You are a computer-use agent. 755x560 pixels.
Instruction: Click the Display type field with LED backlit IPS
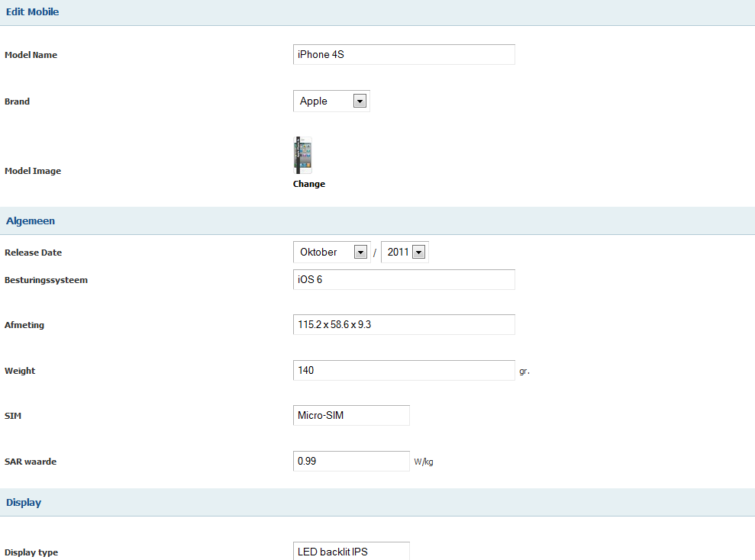tap(351, 552)
